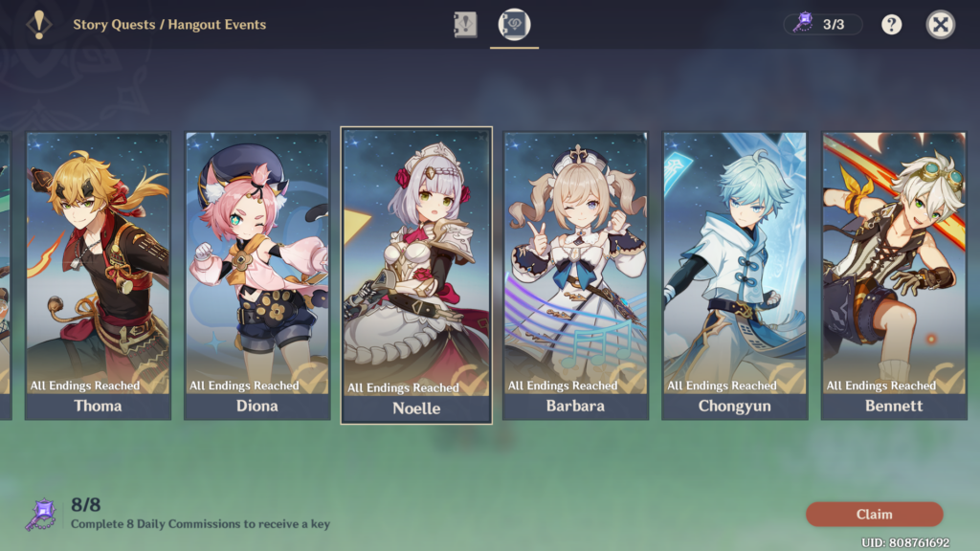Select Bennett's hangout card

coord(894,275)
